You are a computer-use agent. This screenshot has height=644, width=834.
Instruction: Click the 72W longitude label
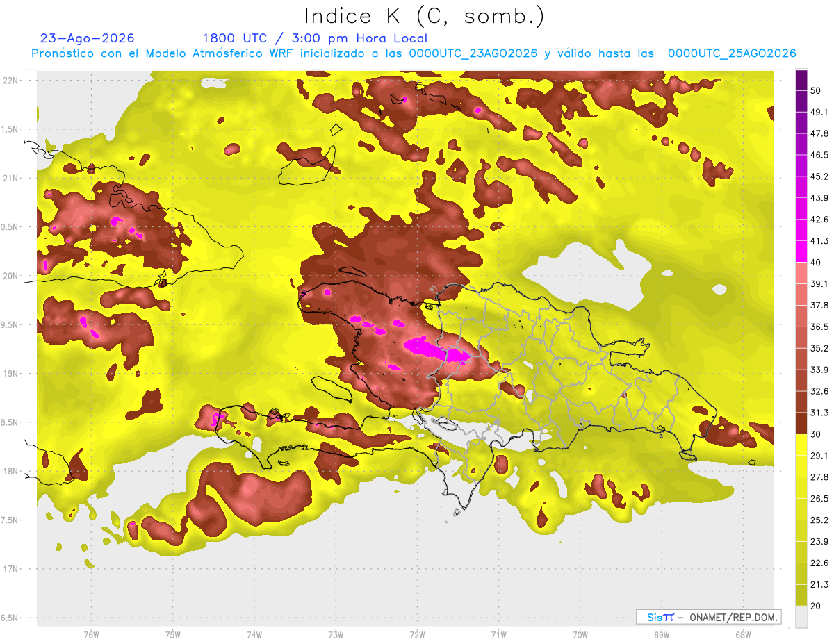point(418,634)
